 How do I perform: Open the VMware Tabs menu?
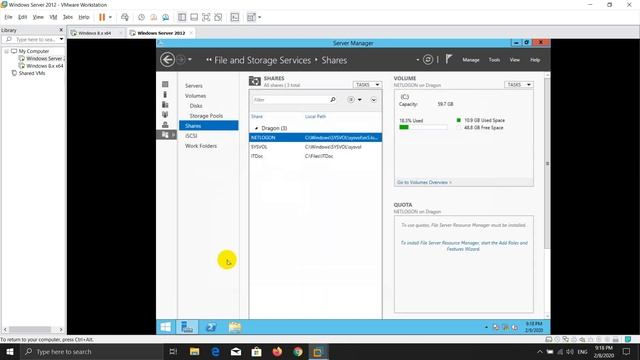point(68,17)
